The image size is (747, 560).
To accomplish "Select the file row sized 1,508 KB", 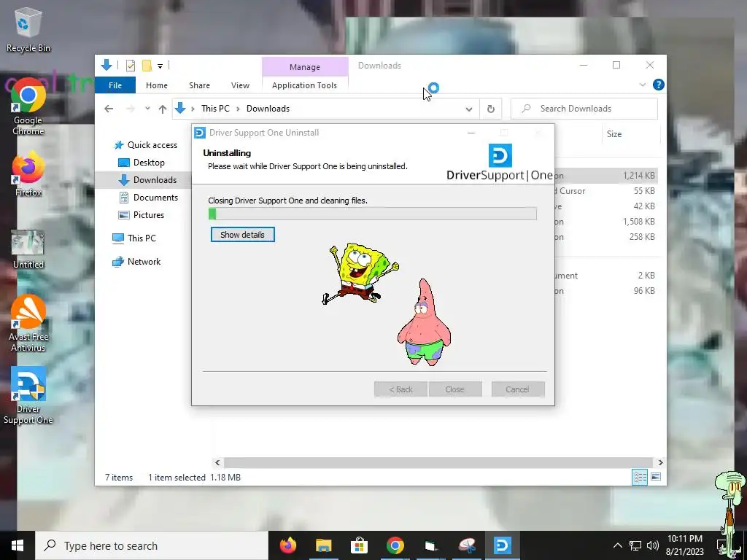I will pos(606,222).
